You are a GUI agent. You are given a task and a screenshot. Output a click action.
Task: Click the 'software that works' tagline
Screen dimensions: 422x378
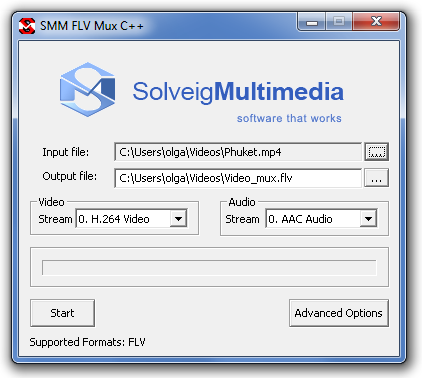(289, 118)
